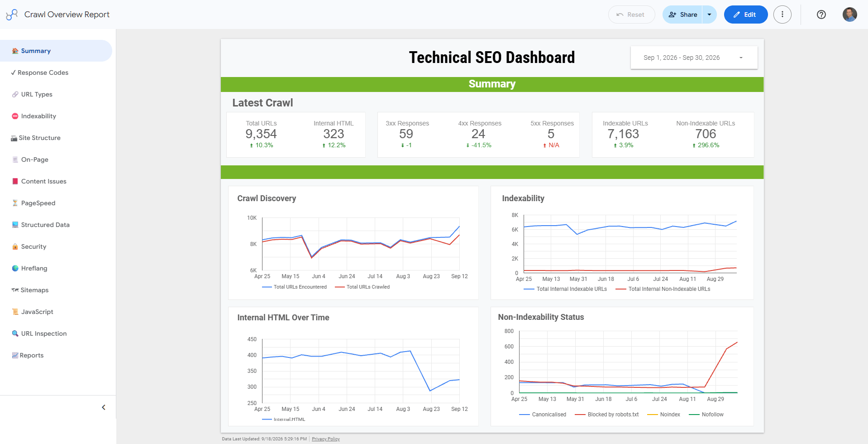The height and width of the screenshot is (444, 868).
Task: Click the globe icon beside Hreflang
Action: click(15, 268)
